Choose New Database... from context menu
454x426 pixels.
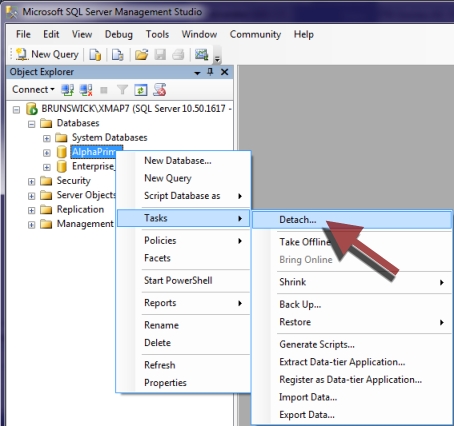[183, 161]
